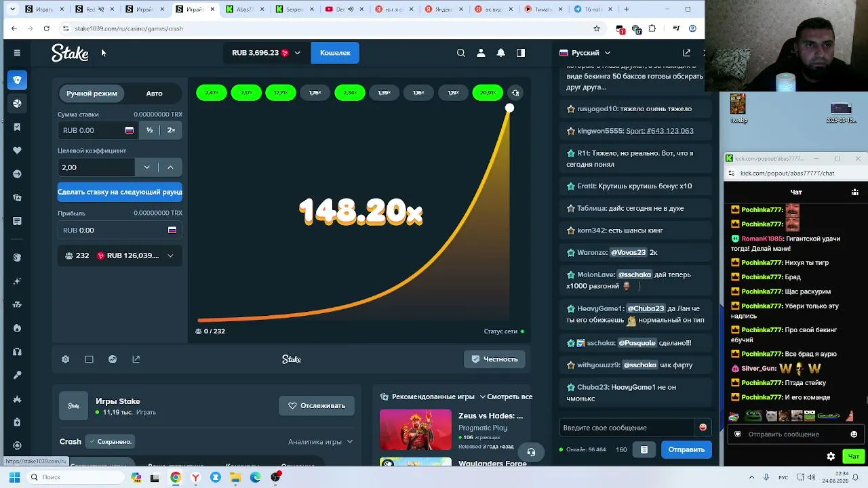
Task: Expand the 232 players bets list
Action: tap(119, 256)
